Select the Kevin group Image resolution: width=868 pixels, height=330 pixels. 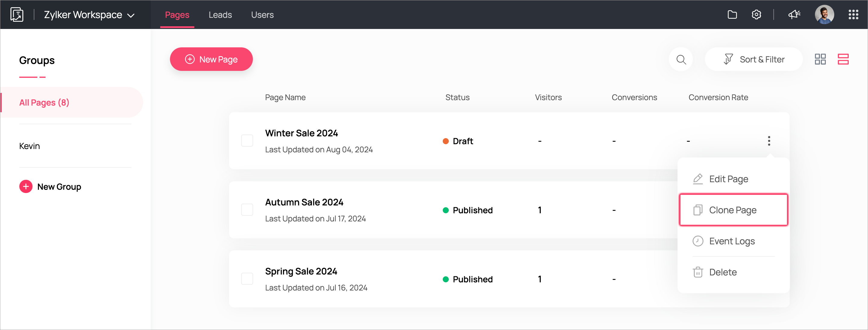29,146
